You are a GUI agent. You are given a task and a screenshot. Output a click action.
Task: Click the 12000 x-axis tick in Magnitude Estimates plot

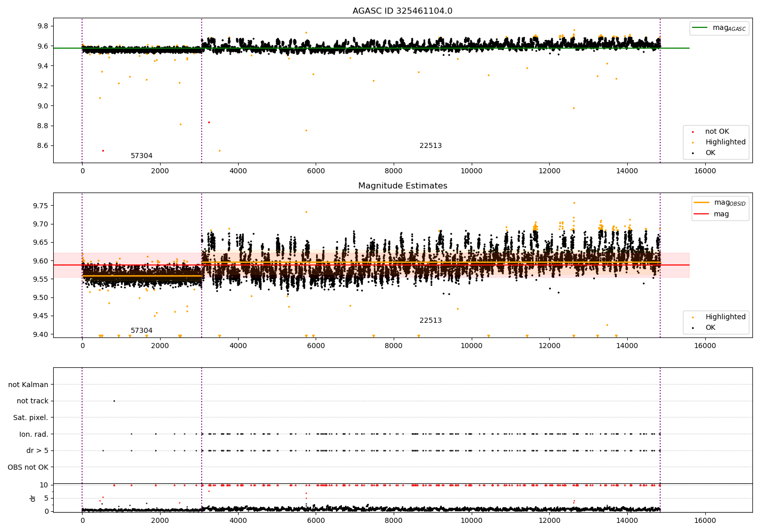pos(549,346)
